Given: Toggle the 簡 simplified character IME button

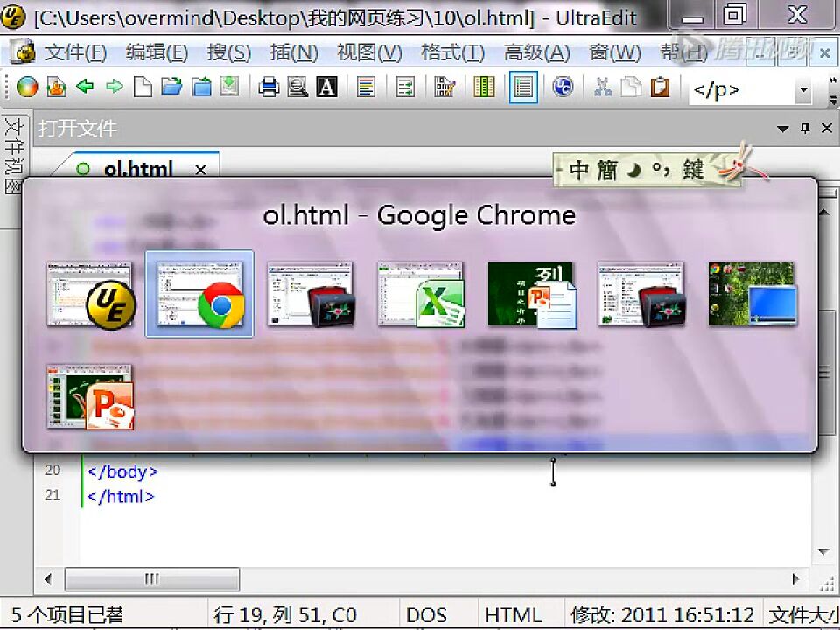Looking at the screenshot, I should click(x=607, y=171).
